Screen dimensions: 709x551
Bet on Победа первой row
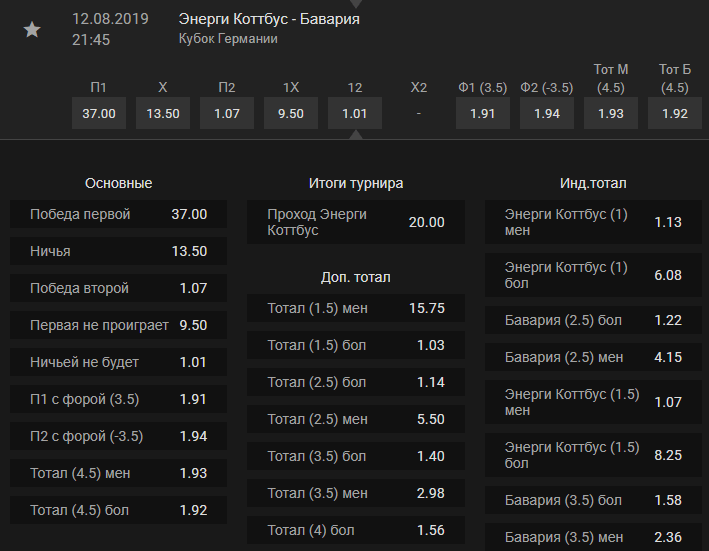tap(118, 214)
